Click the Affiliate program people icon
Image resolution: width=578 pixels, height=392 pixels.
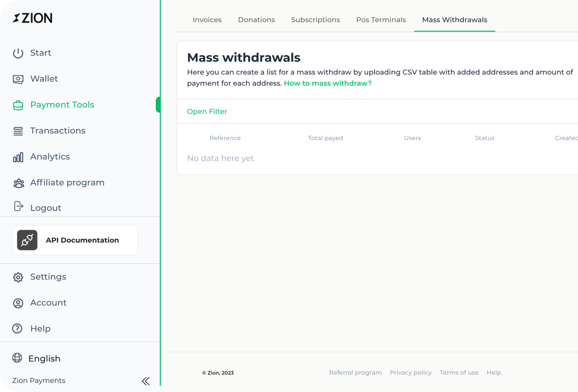click(19, 183)
